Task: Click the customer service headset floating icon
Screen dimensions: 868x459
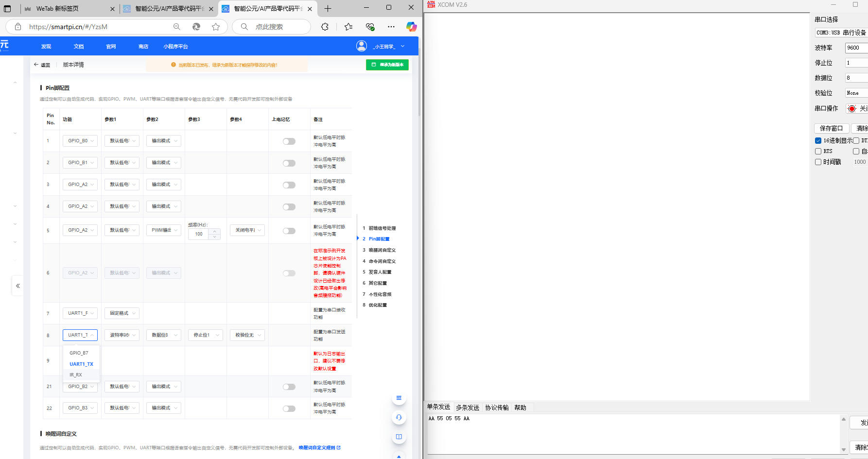Action: tap(399, 417)
